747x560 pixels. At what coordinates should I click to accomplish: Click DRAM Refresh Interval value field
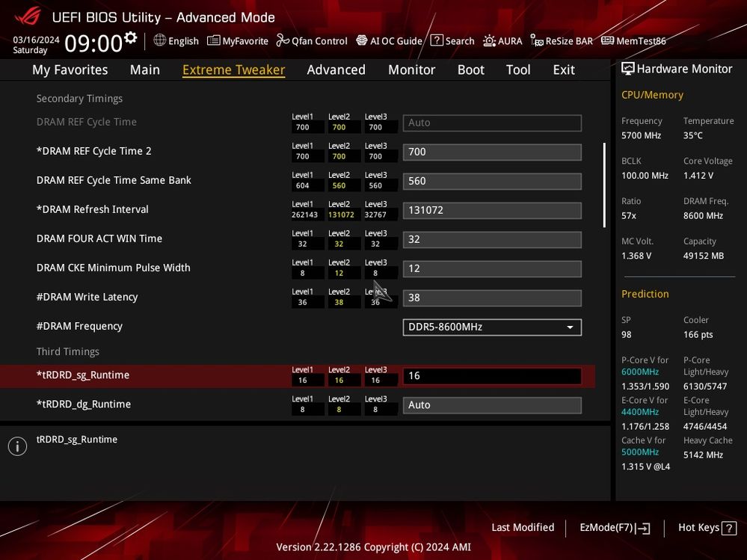492,210
